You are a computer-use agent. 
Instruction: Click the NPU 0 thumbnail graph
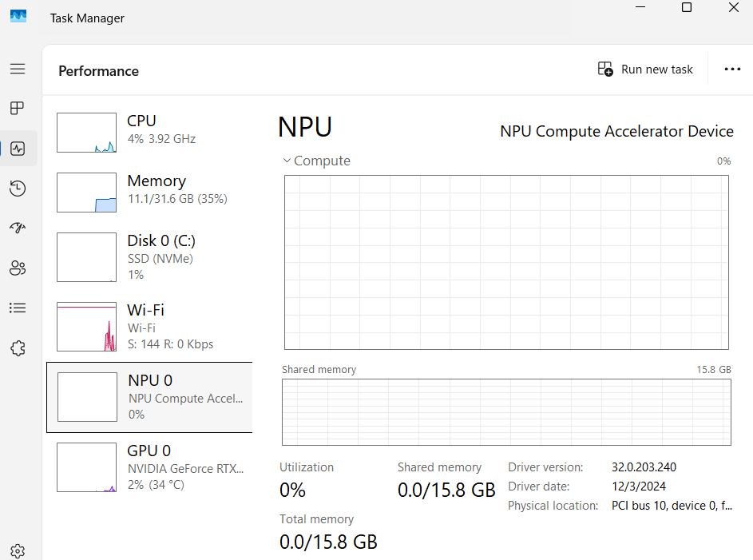87,397
